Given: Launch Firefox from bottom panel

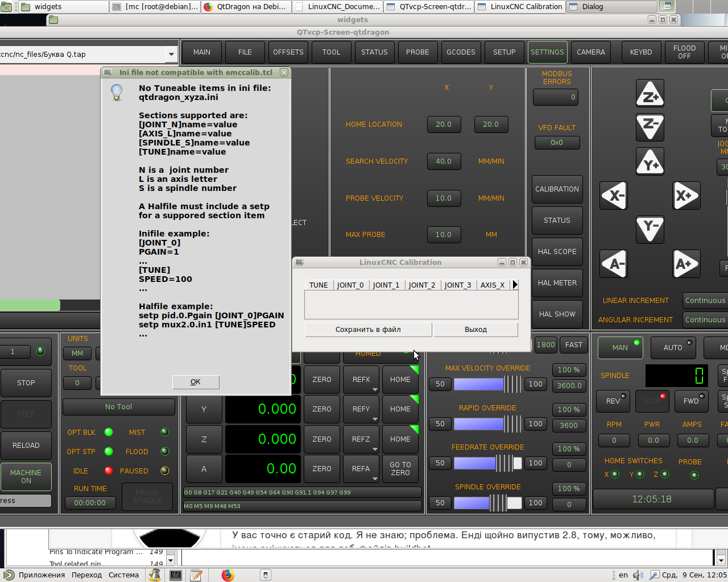Looking at the screenshot, I should pos(228,575).
